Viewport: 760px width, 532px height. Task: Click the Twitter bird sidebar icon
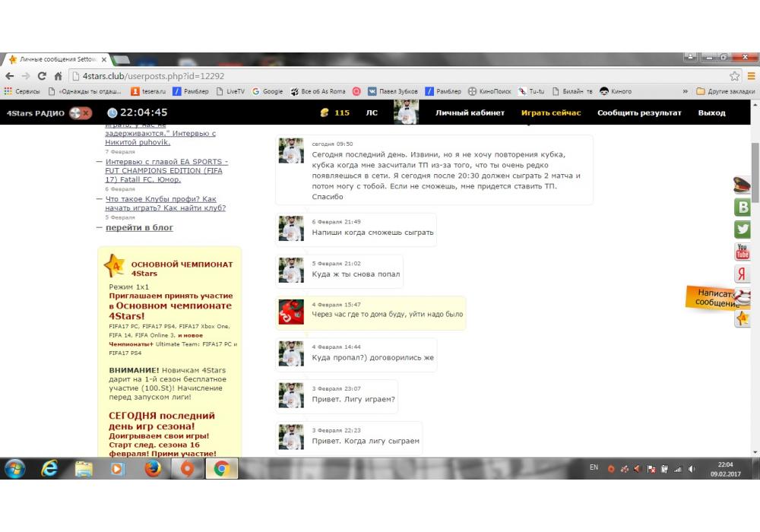(743, 230)
